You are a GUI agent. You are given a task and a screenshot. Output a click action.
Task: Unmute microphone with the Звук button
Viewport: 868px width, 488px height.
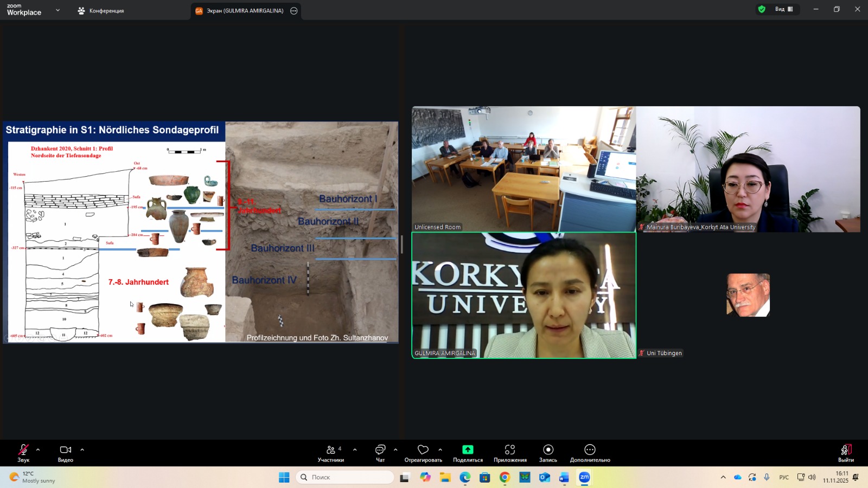coord(23,452)
